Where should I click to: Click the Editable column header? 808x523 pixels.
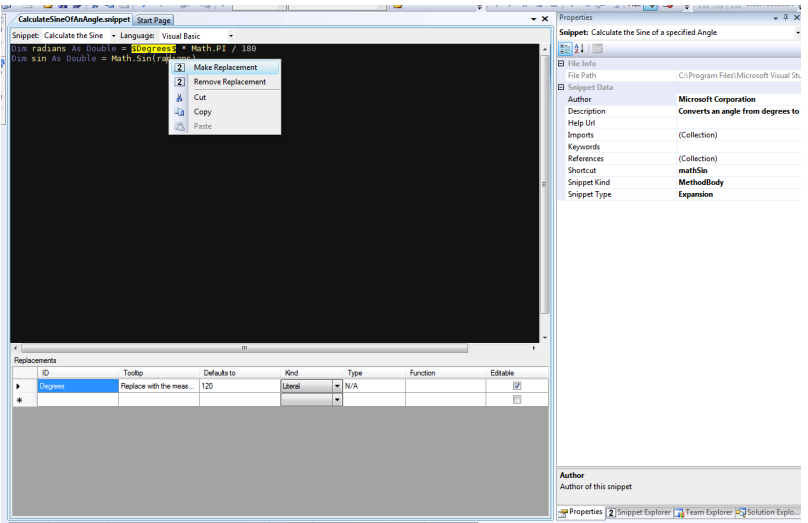pyautogui.click(x=517, y=373)
